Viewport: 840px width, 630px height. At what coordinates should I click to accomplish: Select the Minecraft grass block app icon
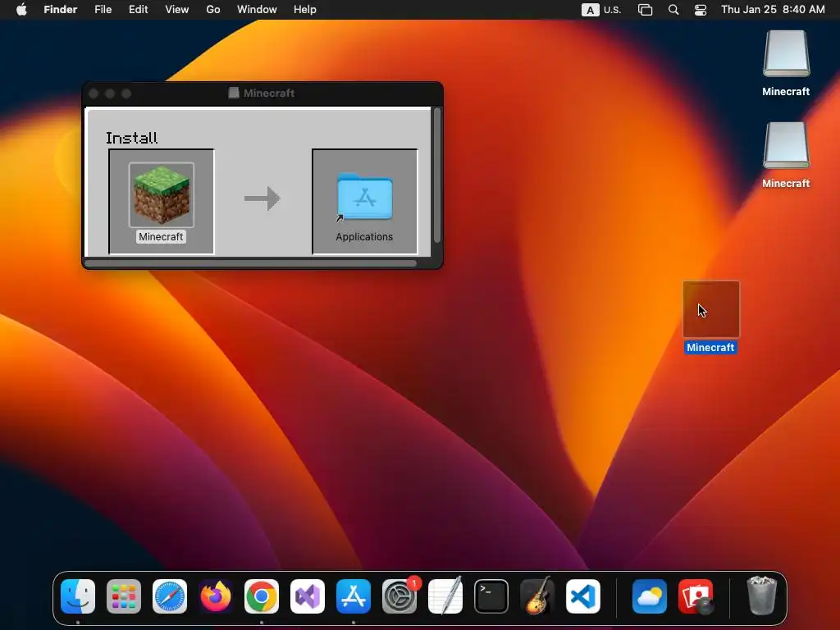[x=162, y=195]
